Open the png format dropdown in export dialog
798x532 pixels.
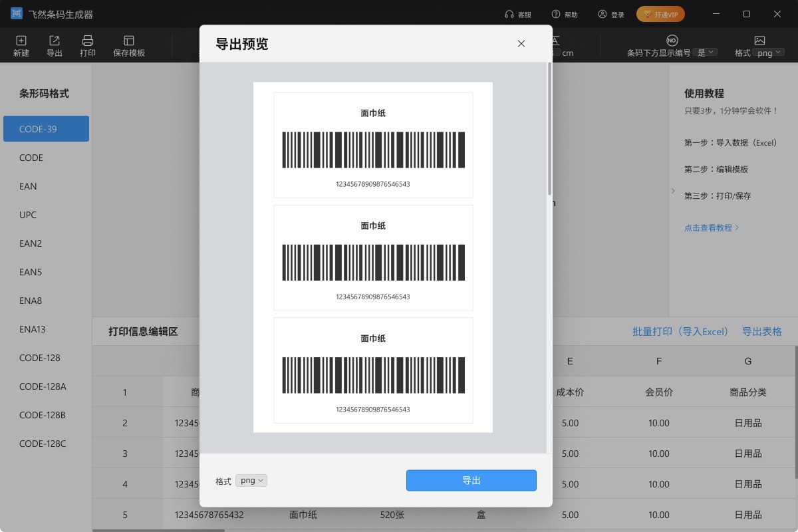coord(251,480)
